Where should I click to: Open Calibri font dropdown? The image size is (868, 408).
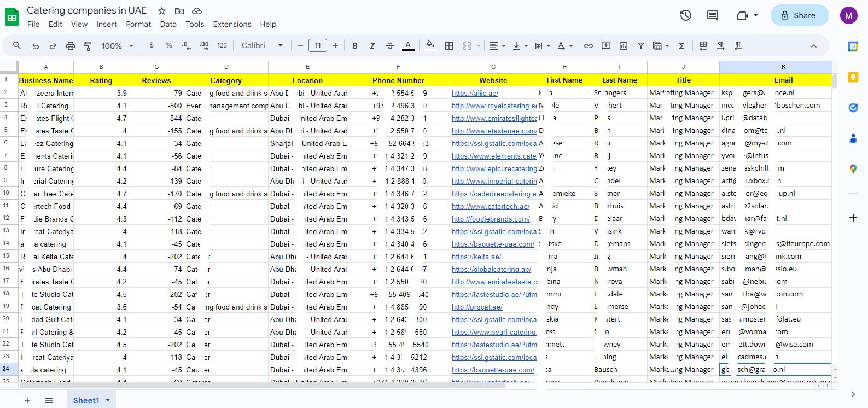tap(263, 45)
